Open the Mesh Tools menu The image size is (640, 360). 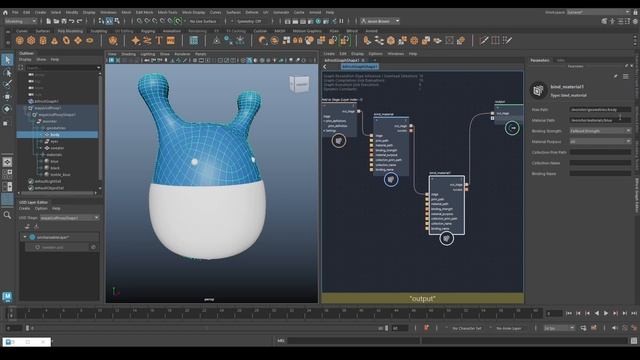click(167, 12)
